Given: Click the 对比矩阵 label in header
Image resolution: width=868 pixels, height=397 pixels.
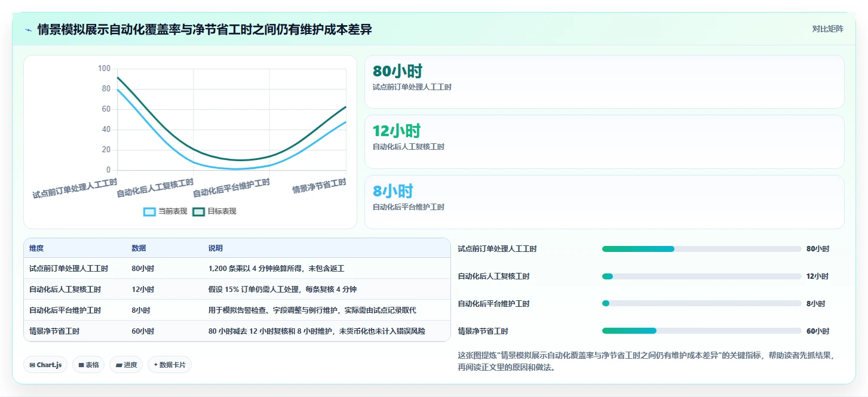Looking at the screenshot, I should click(827, 29).
